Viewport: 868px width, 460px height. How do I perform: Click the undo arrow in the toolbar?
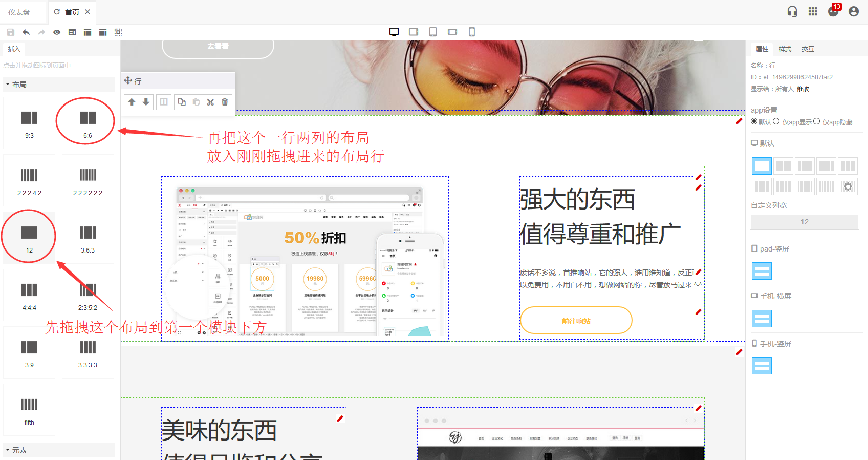click(26, 32)
